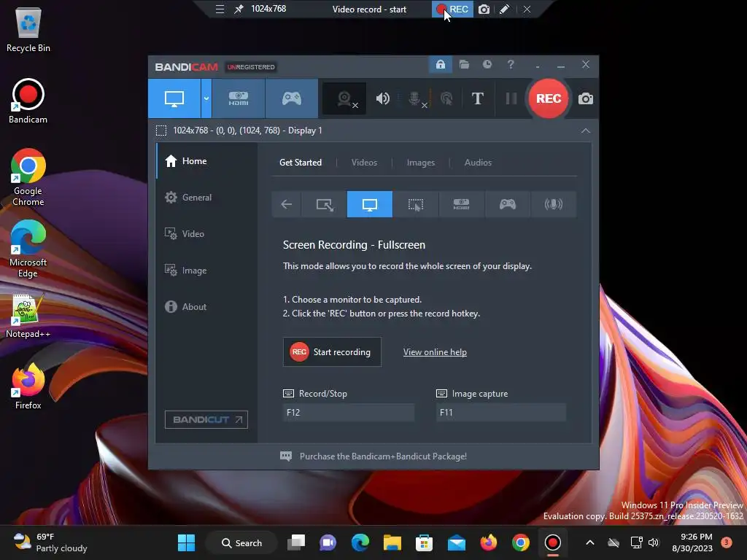Toggle the text overlay T icon
747x560 pixels.
pos(477,98)
